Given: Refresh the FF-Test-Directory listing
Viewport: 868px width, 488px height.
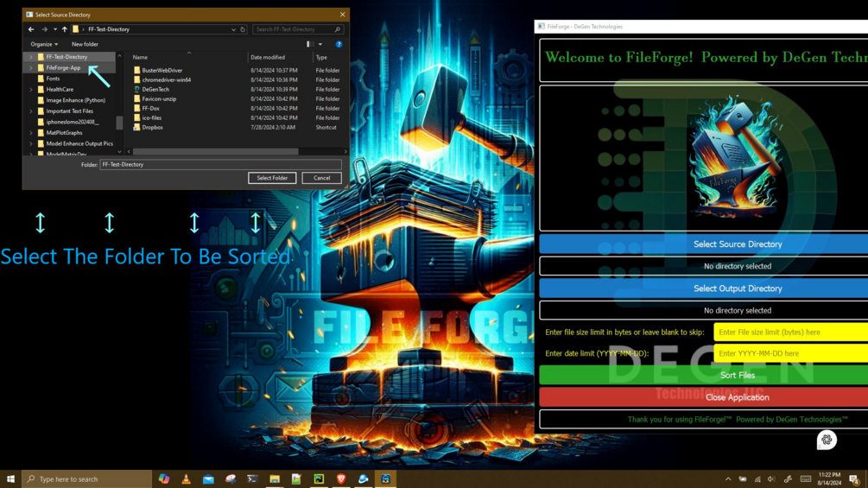Looking at the screenshot, I should 243,29.
